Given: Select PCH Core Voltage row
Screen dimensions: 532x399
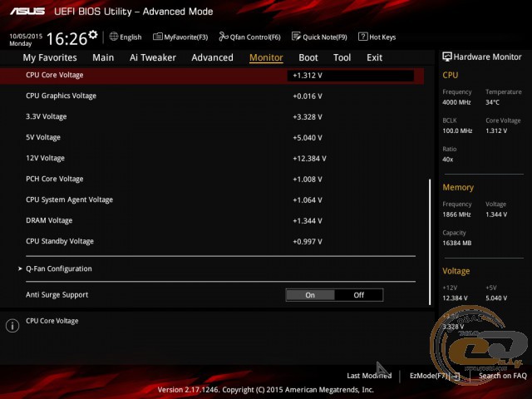Looking at the screenshot, I should pyautogui.click(x=212, y=179).
